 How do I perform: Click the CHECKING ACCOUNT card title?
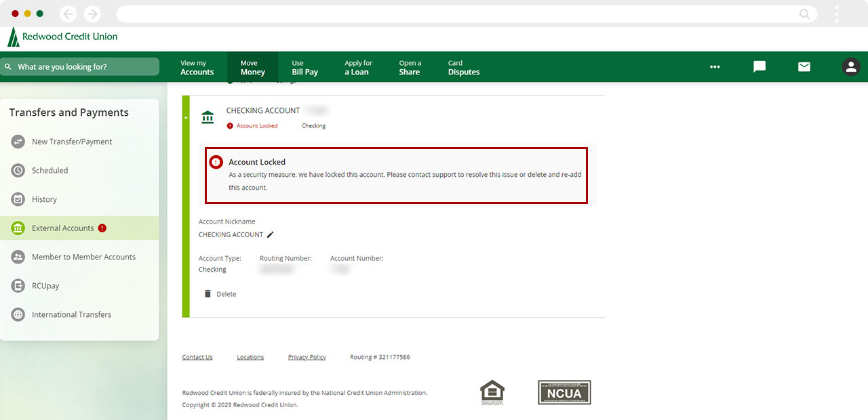[263, 110]
